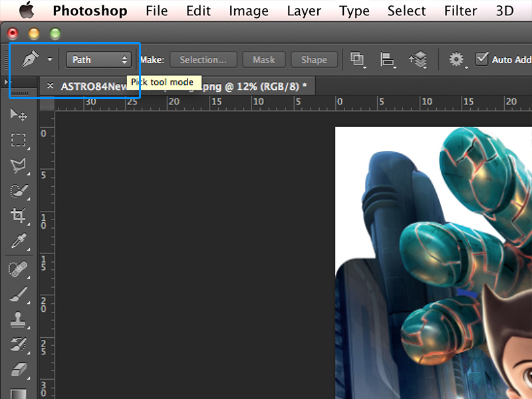532x399 pixels.
Task: Select the Eyedropper tool
Action: (19, 241)
